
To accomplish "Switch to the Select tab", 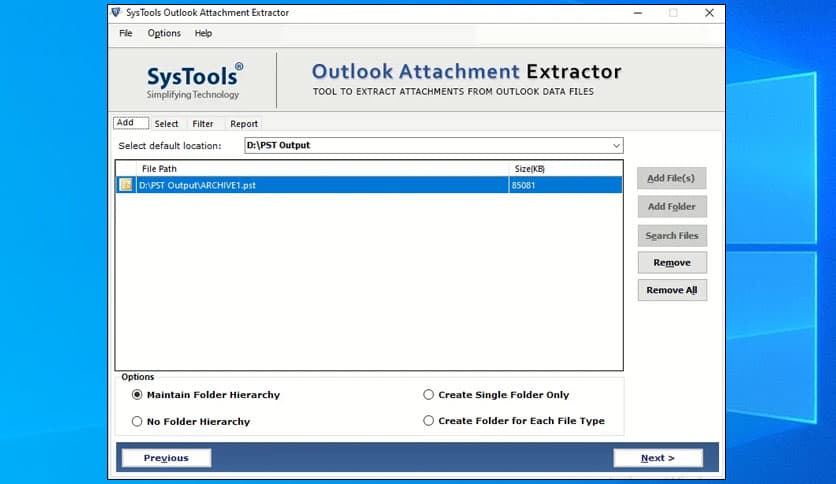I will (x=166, y=124).
